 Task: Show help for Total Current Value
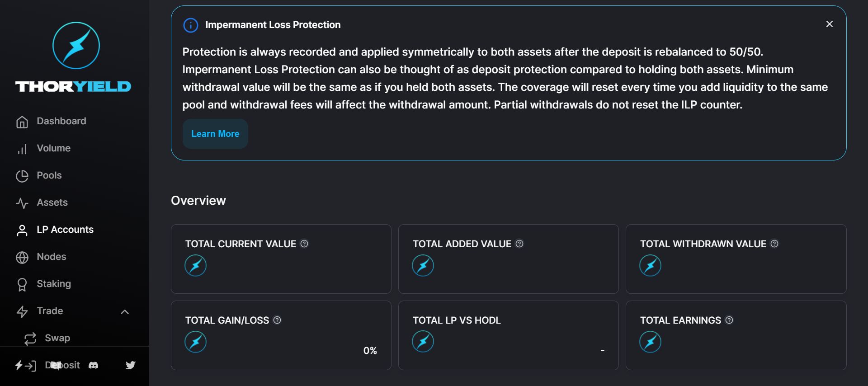point(305,244)
